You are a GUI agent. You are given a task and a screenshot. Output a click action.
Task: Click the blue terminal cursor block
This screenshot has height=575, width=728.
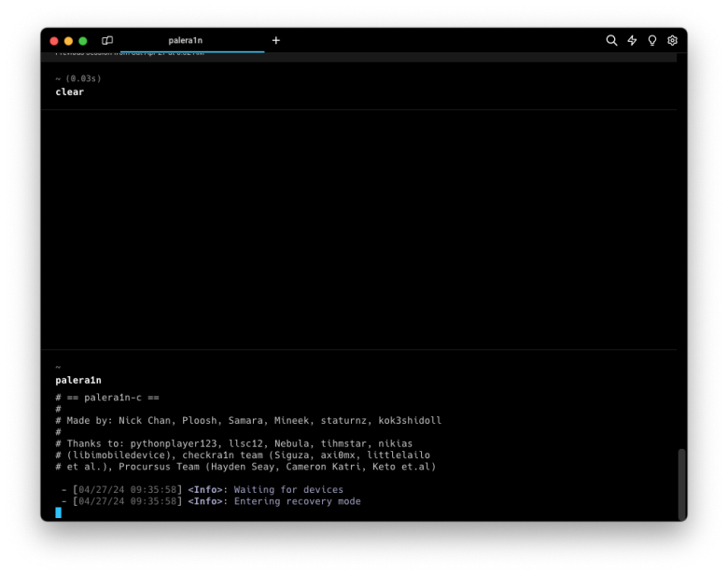click(58, 512)
